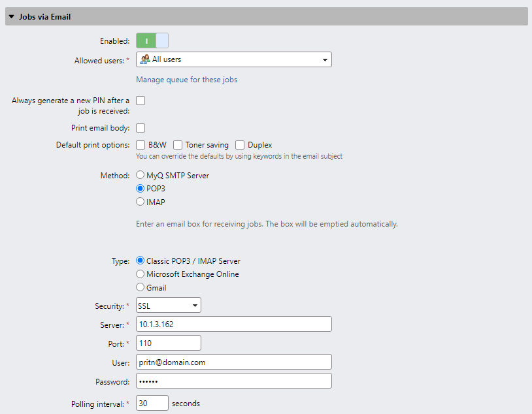Edit the Port number field

tap(168, 342)
